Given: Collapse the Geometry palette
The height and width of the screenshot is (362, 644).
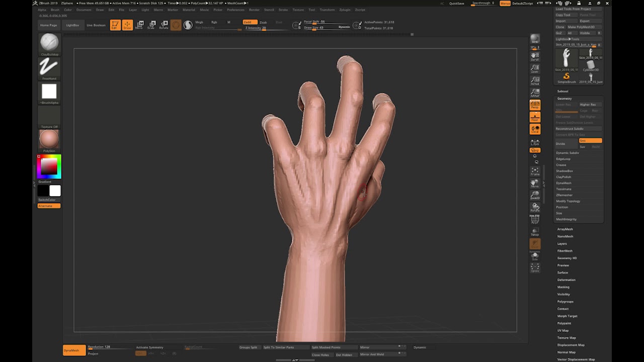Looking at the screenshot, I should point(565,99).
